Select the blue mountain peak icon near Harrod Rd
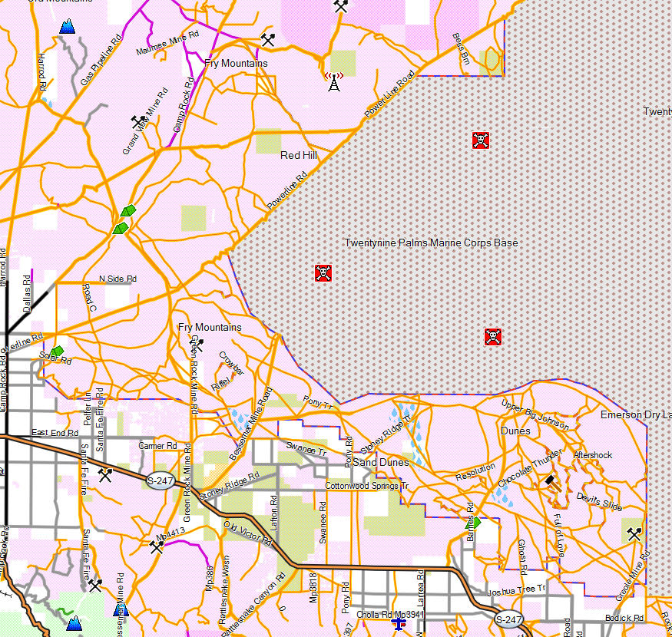The height and width of the screenshot is (637, 672). click(68, 27)
